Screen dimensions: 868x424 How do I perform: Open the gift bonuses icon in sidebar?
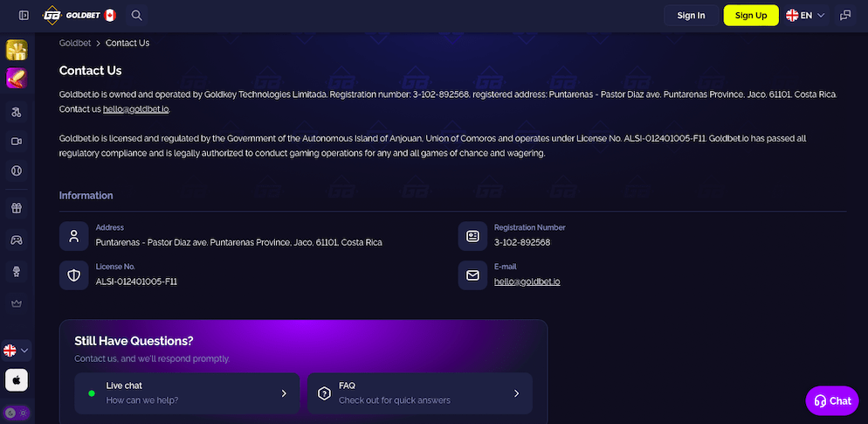[16, 208]
